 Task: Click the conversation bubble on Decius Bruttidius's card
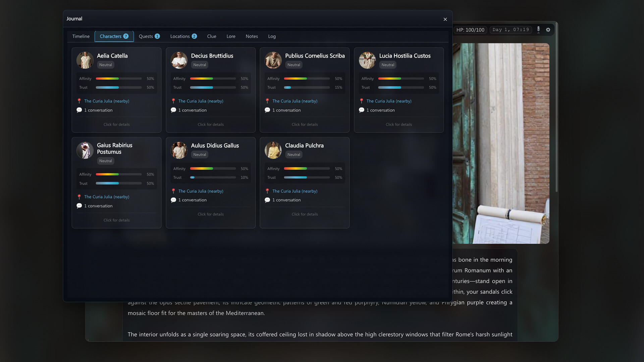[x=173, y=110]
